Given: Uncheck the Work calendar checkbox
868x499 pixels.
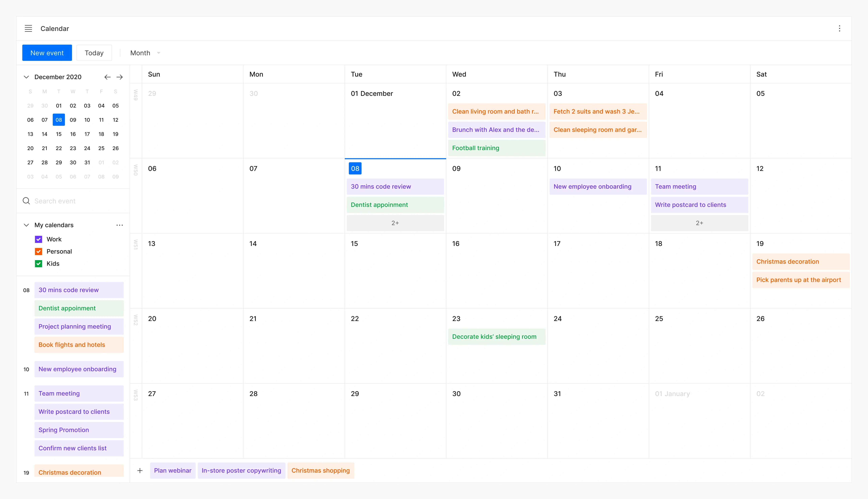Looking at the screenshot, I should click(x=39, y=239).
